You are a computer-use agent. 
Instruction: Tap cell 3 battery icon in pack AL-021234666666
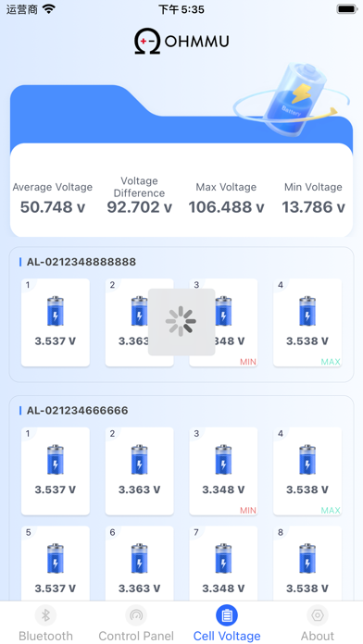point(223,460)
